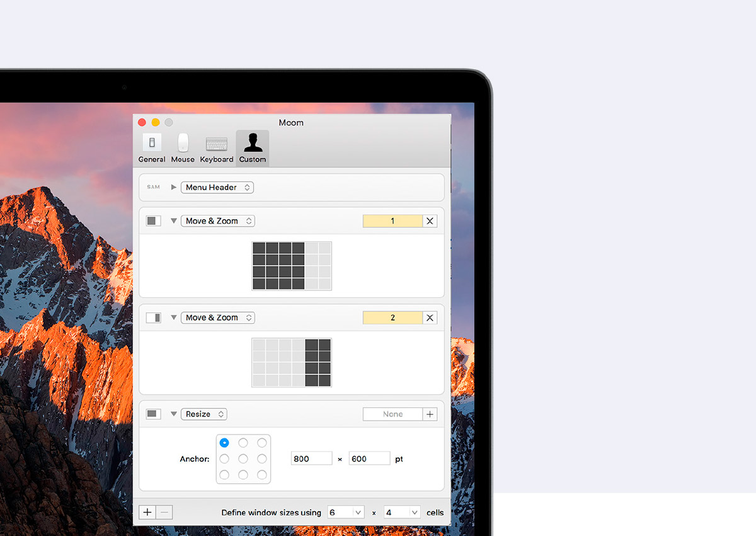Open the Keyboard preferences tab
Image resolution: width=756 pixels, height=536 pixels.
tap(217, 148)
